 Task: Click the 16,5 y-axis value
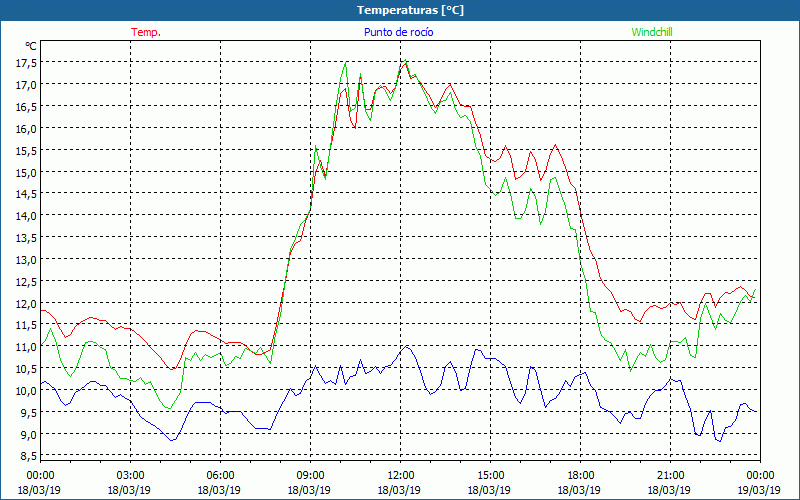coord(27,107)
